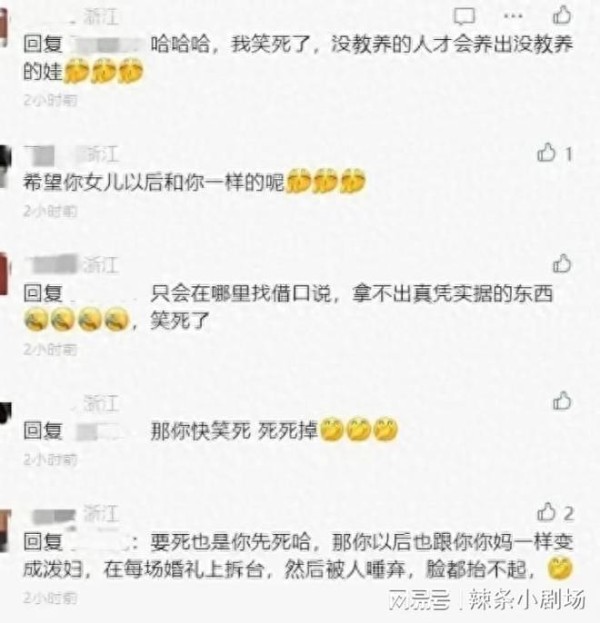Screen dimensions: 600x623
Task: Click the 2小时前 timestamp under first comment
Action: [x=50, y=100]
